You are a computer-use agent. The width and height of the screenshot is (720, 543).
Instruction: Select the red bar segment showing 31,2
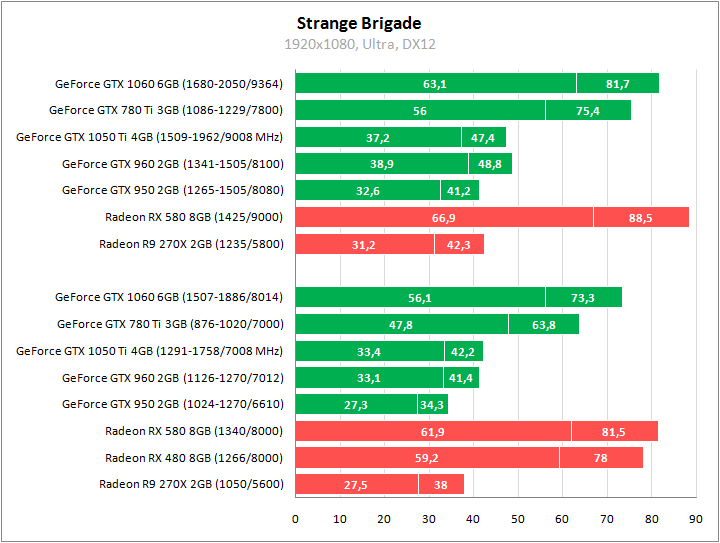[x=364, y=244]
